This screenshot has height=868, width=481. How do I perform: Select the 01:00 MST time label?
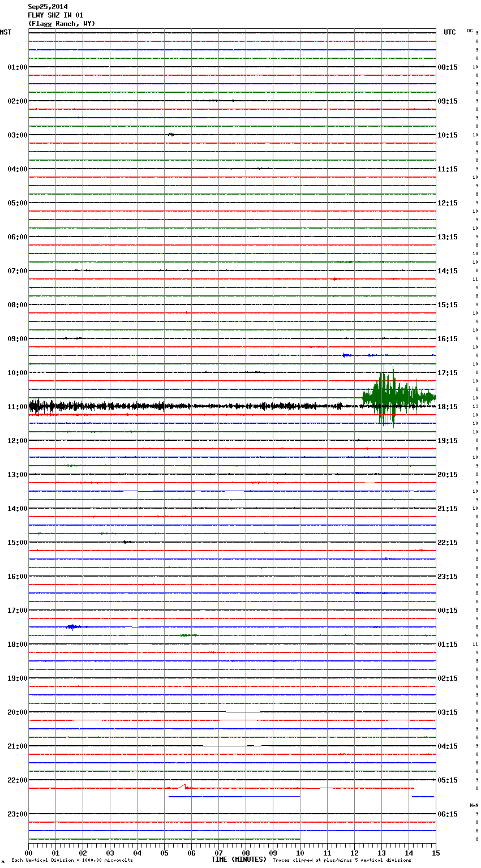pyautogui.click(x=18, y=67)
